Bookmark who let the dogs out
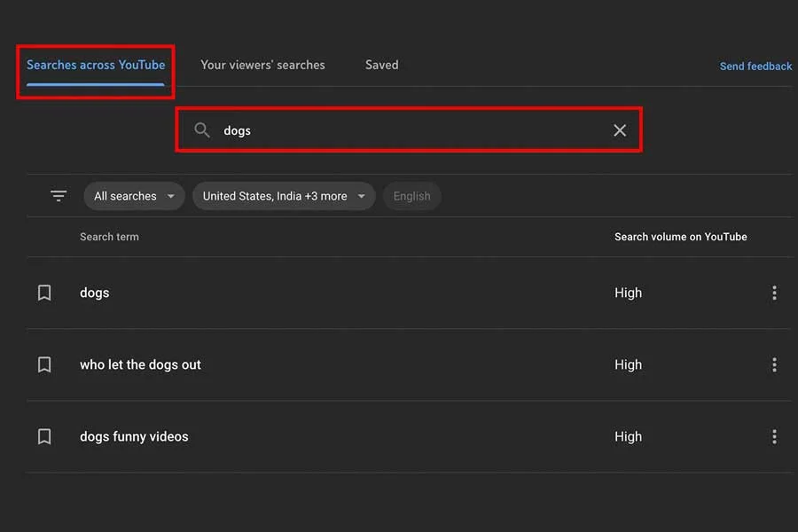Viewport: 798px width, 532px height. pos(44,364)
